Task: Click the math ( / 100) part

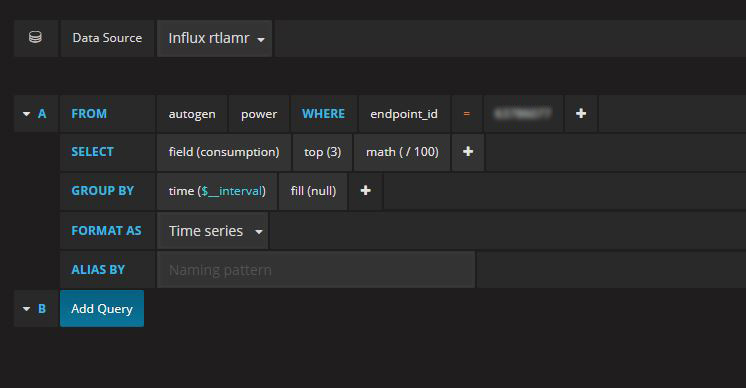Action: click(402, 152)
